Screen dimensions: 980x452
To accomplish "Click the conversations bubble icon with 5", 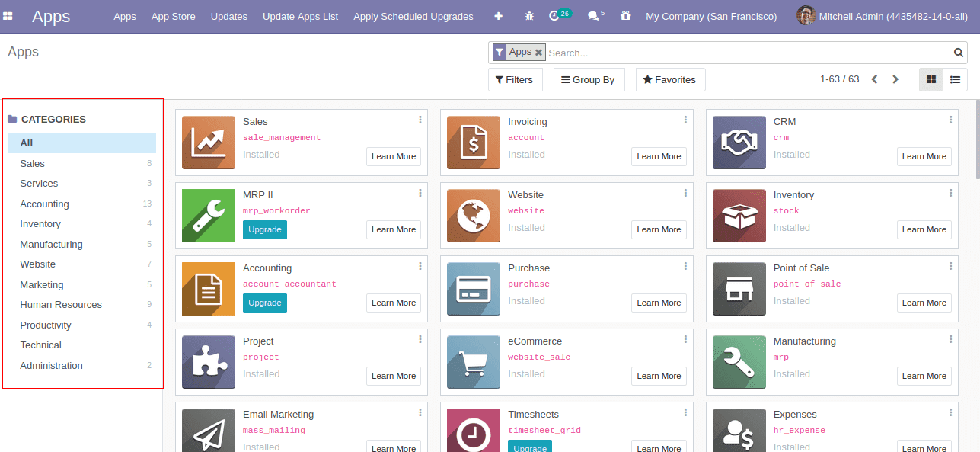I will click(593, 15).
